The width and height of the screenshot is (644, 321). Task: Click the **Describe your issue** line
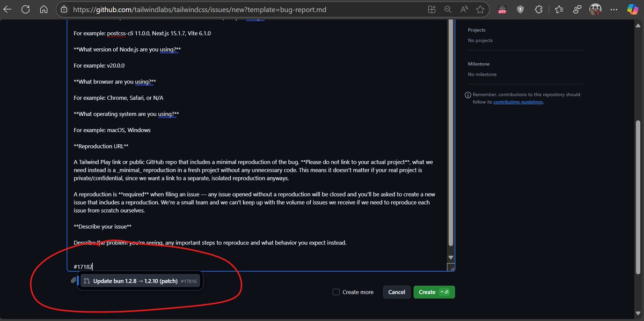tap(103, 226)
